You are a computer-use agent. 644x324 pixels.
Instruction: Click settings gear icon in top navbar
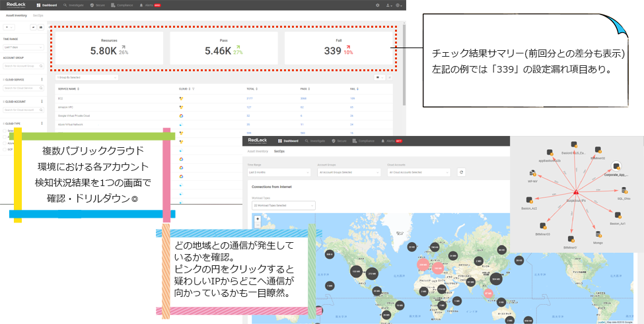(378, 5)
